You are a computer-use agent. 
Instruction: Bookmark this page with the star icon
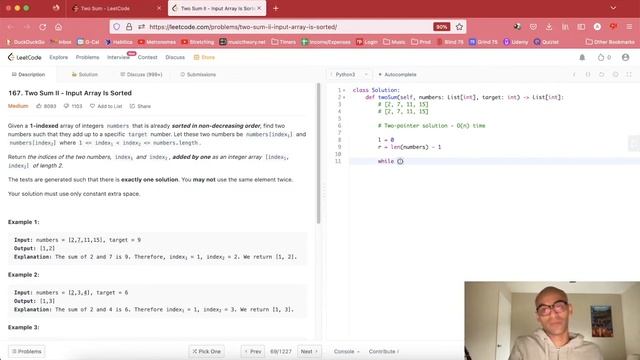pyautogui.click(x=459, y=27)
